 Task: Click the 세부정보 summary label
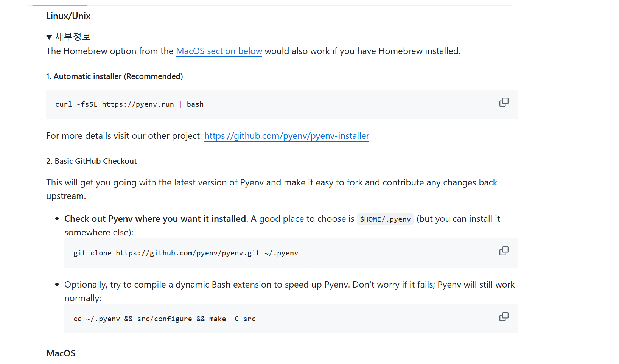coord(73,37)
